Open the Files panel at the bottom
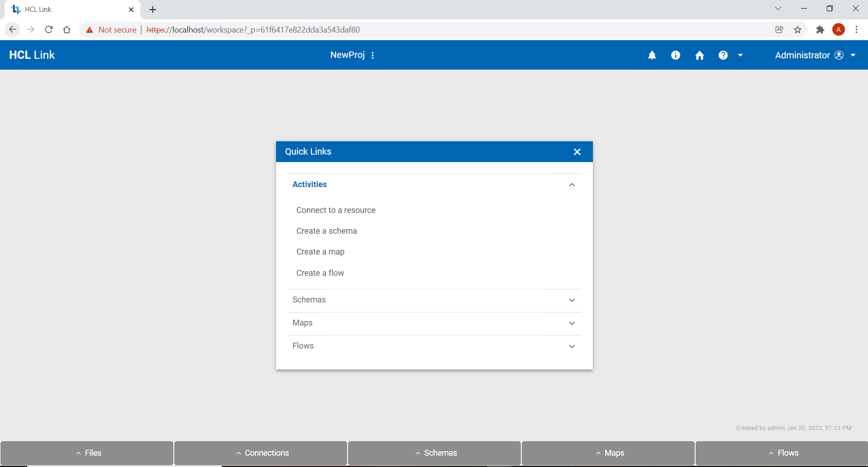The height and width of the screenshot is (467, 868). [86, 453]
